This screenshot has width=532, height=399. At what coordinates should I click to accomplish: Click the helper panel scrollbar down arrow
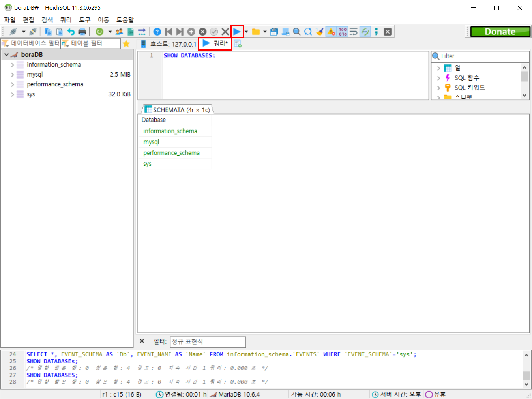[525, 95]
